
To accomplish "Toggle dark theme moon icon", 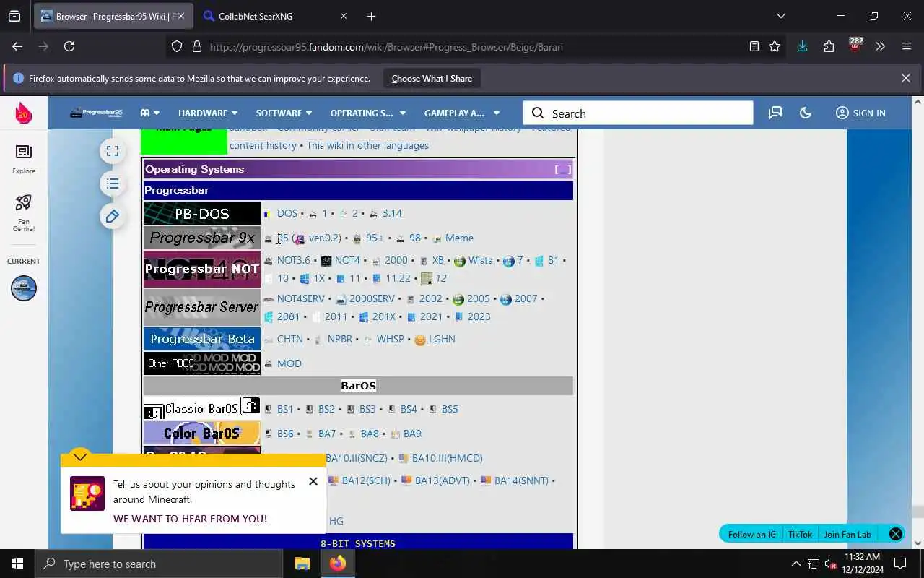I will [x=806, y=113].
